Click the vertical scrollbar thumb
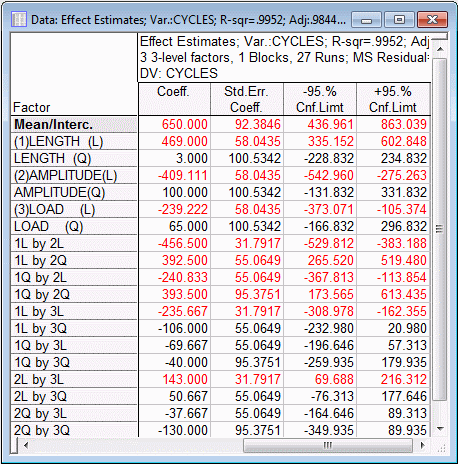The height and width of the screenshot is (464, 458). [440, 229]
